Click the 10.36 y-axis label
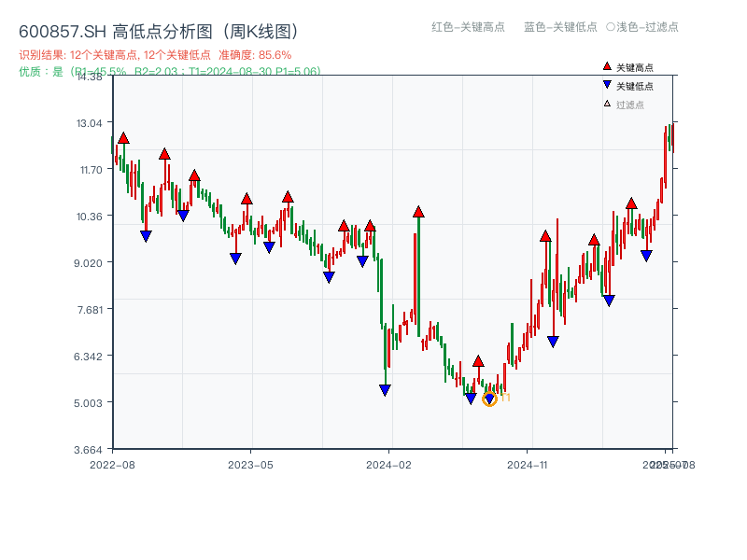Screen dimensions: 747x560 pos(89,217)
